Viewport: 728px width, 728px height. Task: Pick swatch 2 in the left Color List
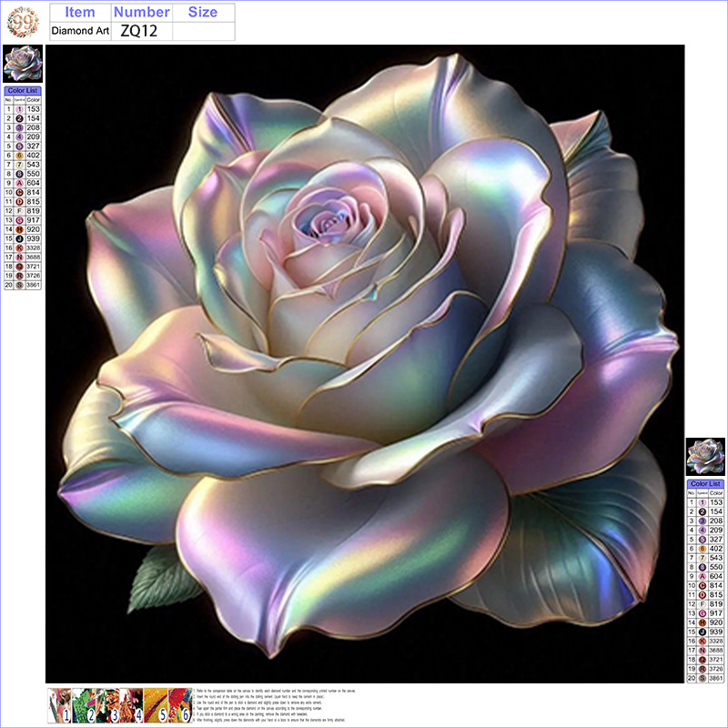(19, 118)
